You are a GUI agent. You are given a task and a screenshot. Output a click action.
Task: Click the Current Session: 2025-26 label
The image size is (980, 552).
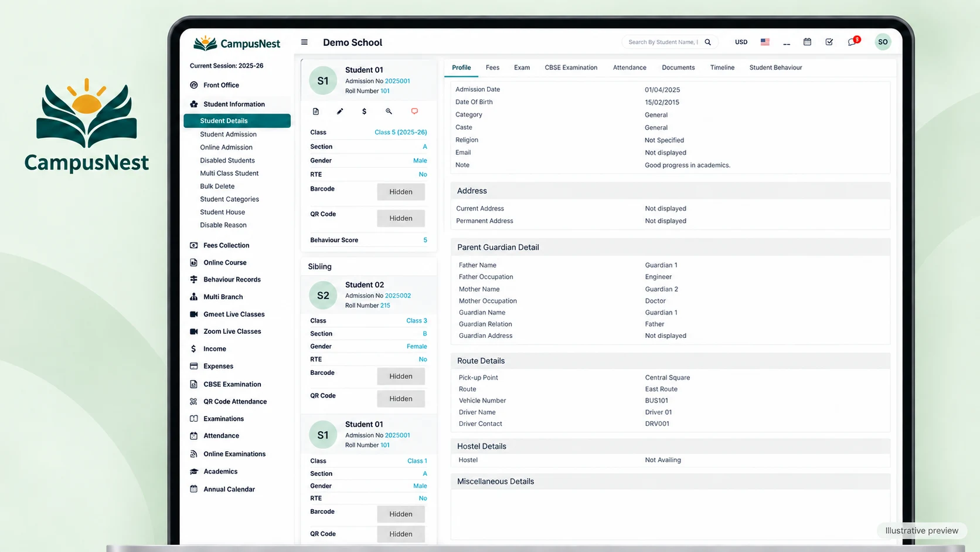[226, 66]
